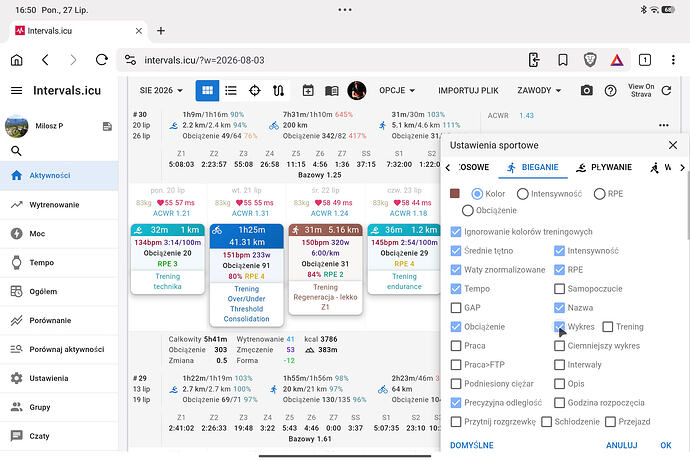Click DOMYŚLNE to restore defaults

[472, 445]
